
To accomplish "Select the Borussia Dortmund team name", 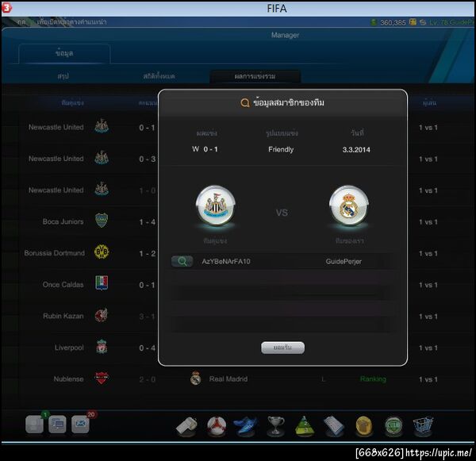I will tap(54, 253).
